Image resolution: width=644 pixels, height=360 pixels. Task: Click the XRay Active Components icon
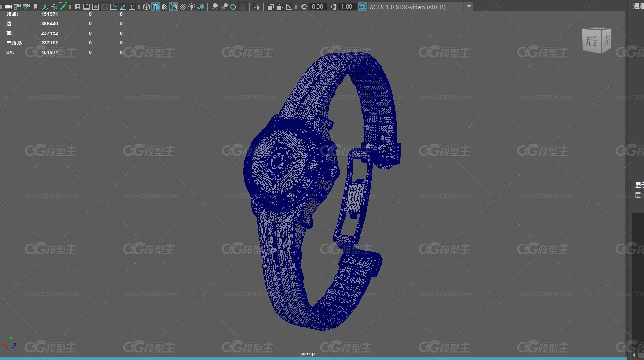(280, 7)
